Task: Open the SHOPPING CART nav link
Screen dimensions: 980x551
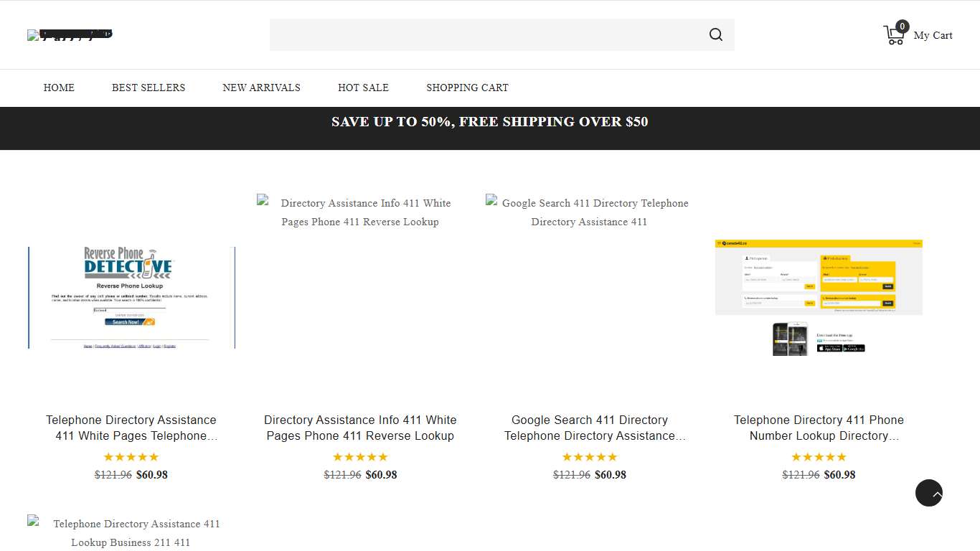Action: click(x=467, y=88)
